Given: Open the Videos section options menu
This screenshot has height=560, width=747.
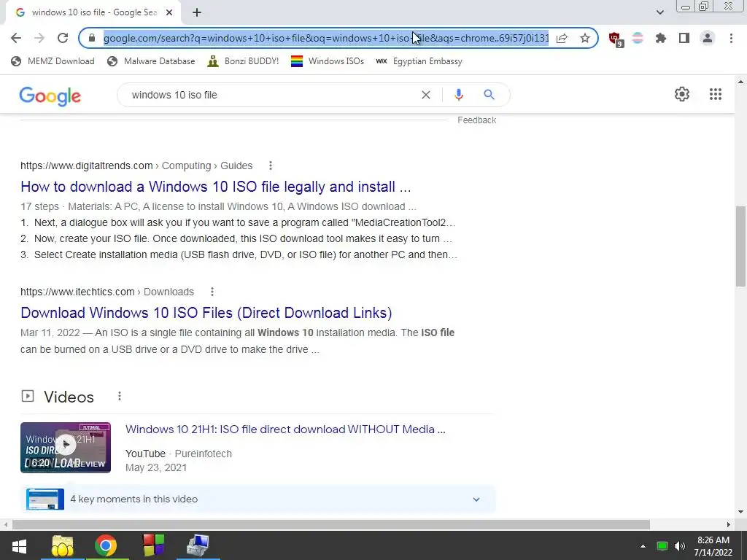Looking at the screenshot, I should (119, 396).
